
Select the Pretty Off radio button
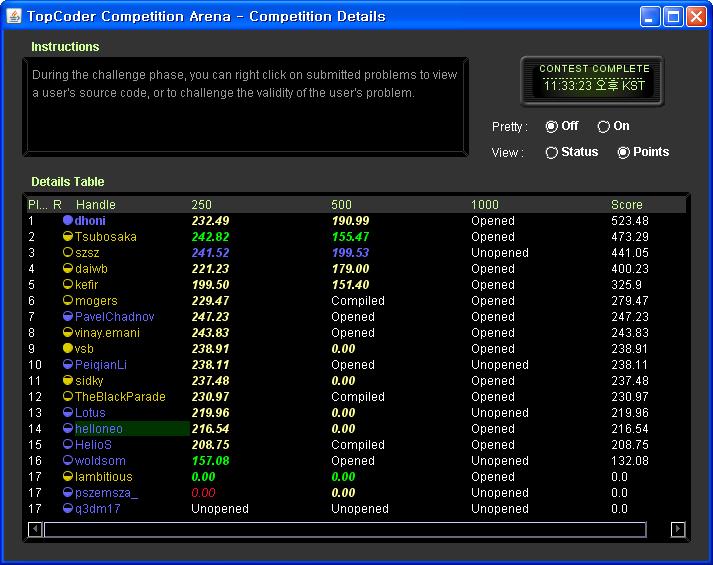coord(551,126)
